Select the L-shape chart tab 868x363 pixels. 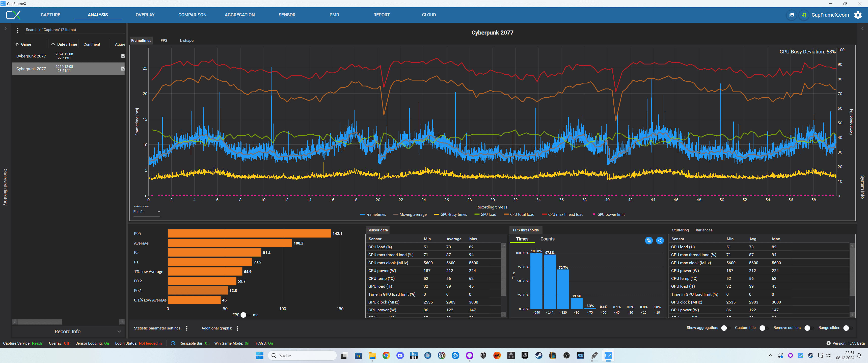[186, 40]
